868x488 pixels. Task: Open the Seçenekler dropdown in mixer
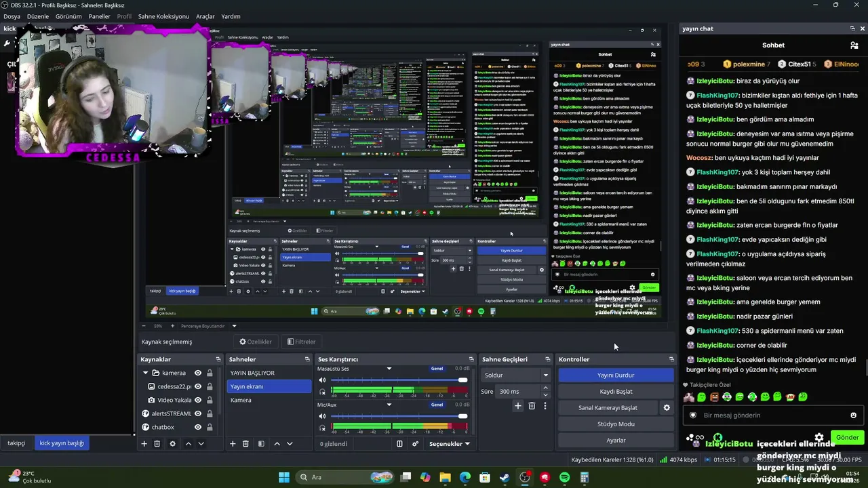pos(450,444)
